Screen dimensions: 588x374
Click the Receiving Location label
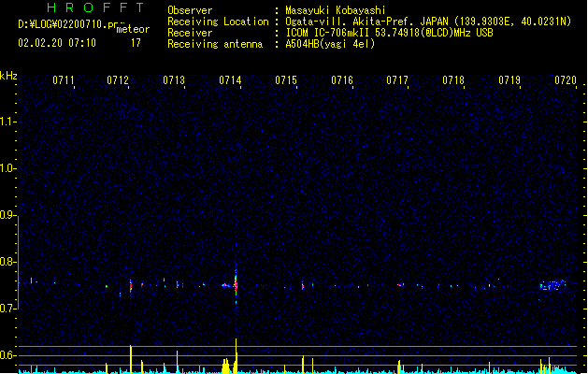[218, 22]
